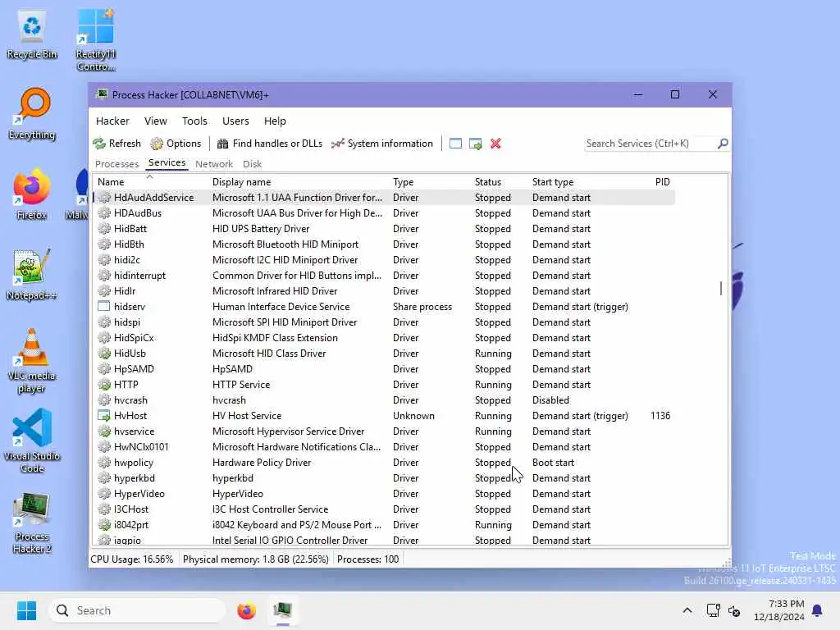Open the Hacker menu

(112, 121)
